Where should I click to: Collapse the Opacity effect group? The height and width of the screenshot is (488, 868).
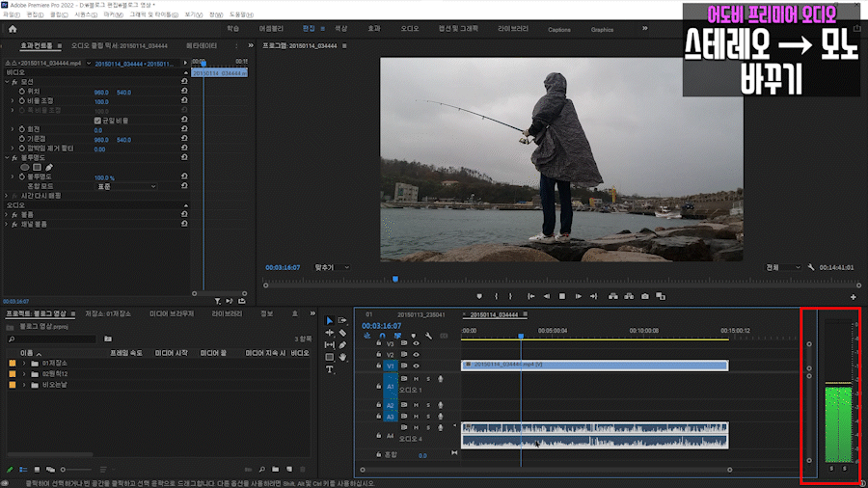coord(7,158)
